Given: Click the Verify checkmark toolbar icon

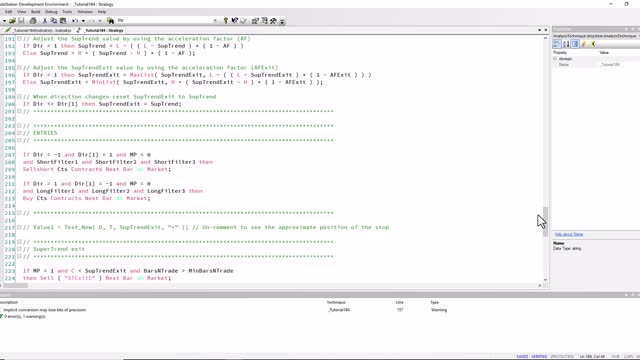Looking at the screenshot, I should point(244,20).
